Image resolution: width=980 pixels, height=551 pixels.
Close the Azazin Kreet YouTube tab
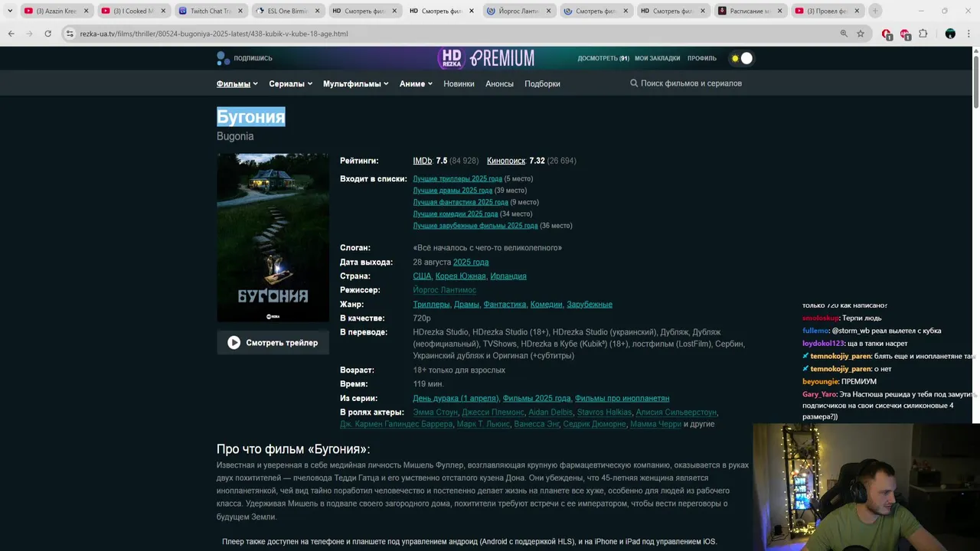pyautogui.click(x=86, y=11)
